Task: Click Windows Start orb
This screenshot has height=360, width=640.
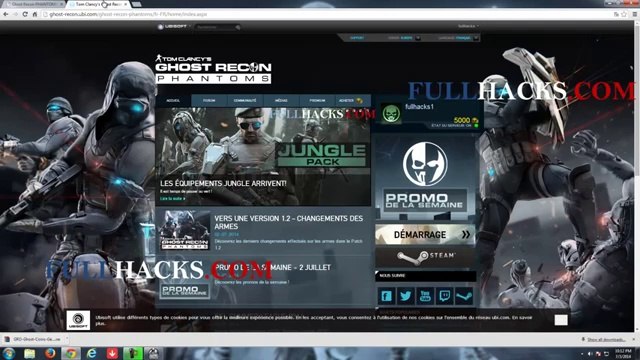Action: pyautogui.click(x=9, y=353)
